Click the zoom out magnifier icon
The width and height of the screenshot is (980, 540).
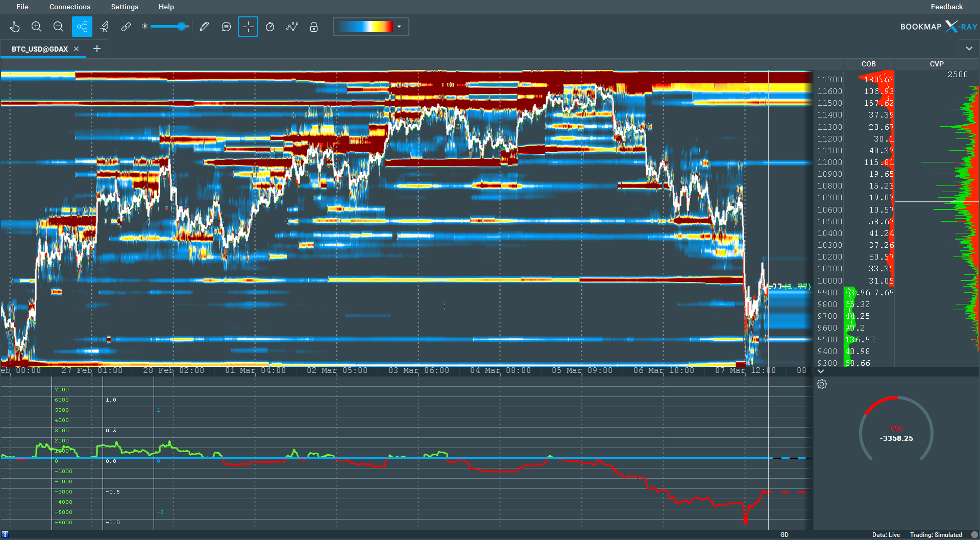click(x=58, y=27)
